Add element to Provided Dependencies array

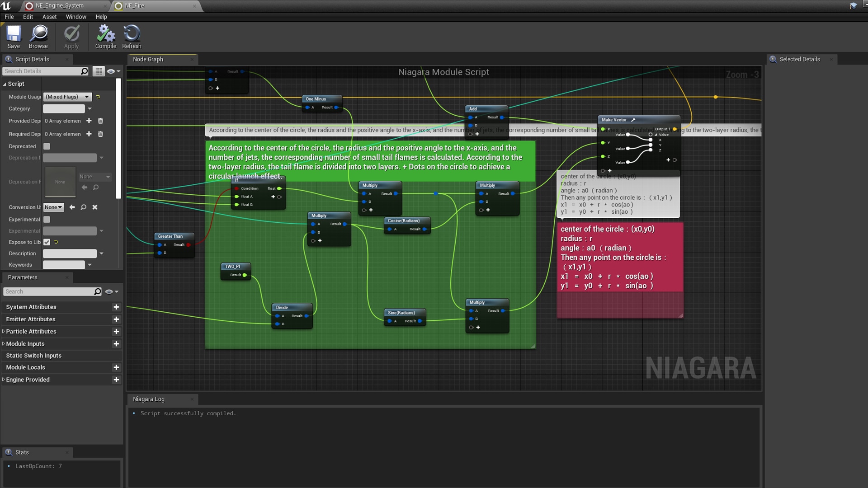89,121
